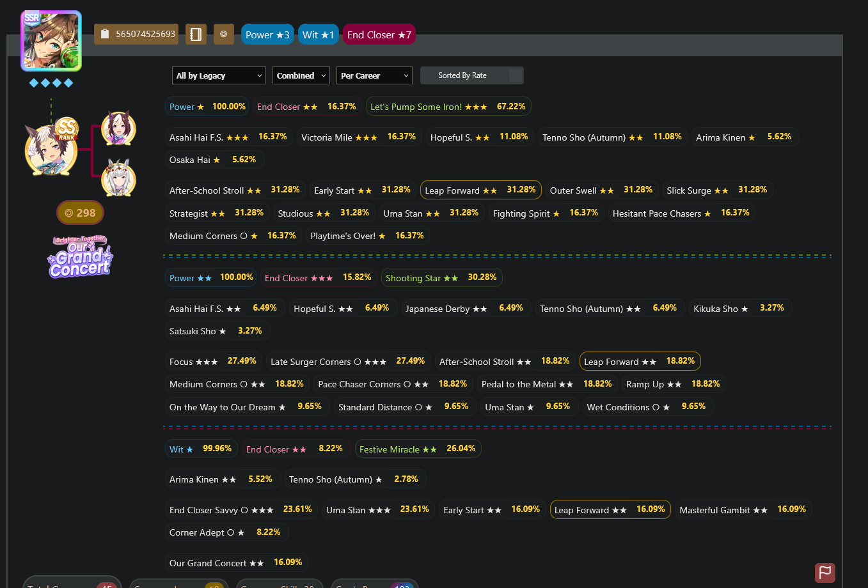This screenshot has width=868, height=588.
Task: Click Asahi Hai F.S. ★★★ 16.37%
Action: tap(228, 137)
